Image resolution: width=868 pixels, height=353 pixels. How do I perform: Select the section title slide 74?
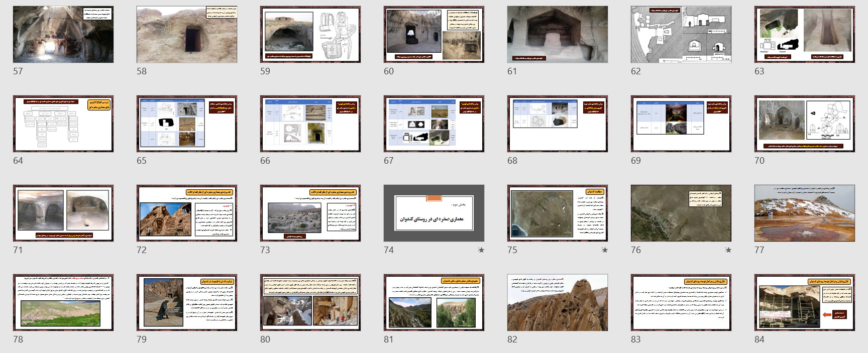click(434, 213)
